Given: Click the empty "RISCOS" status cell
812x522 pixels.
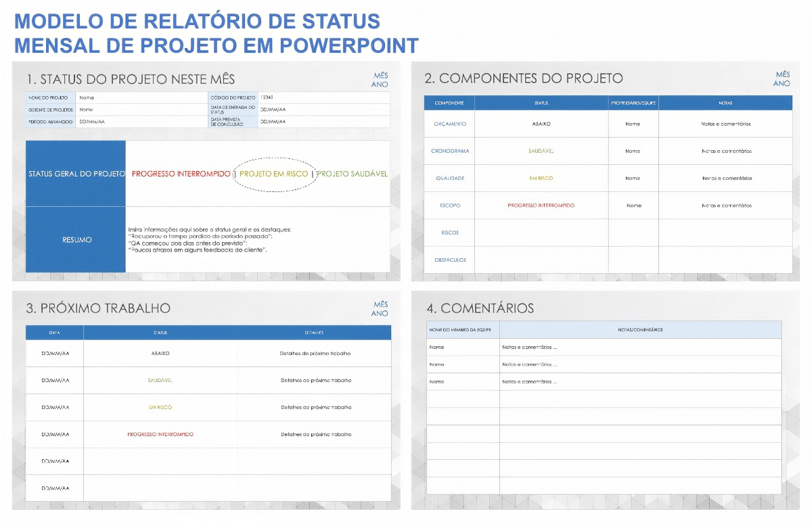Looking at the screenshot, I should coord(541,232).
